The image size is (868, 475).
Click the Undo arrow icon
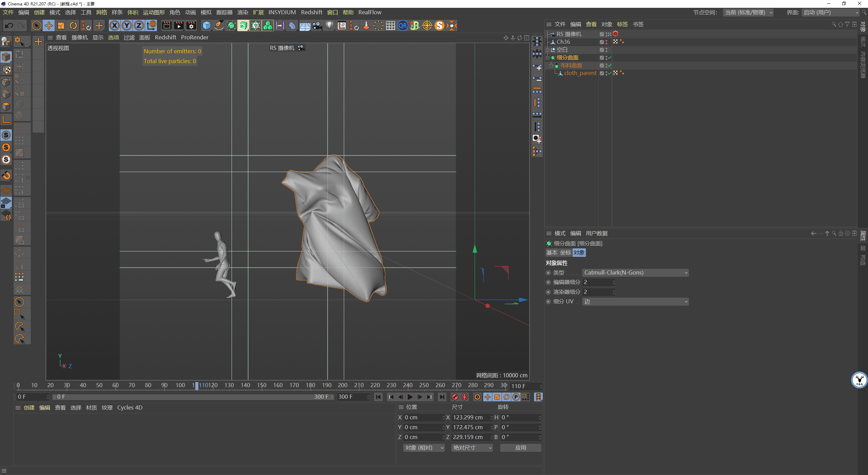[9, 25]
